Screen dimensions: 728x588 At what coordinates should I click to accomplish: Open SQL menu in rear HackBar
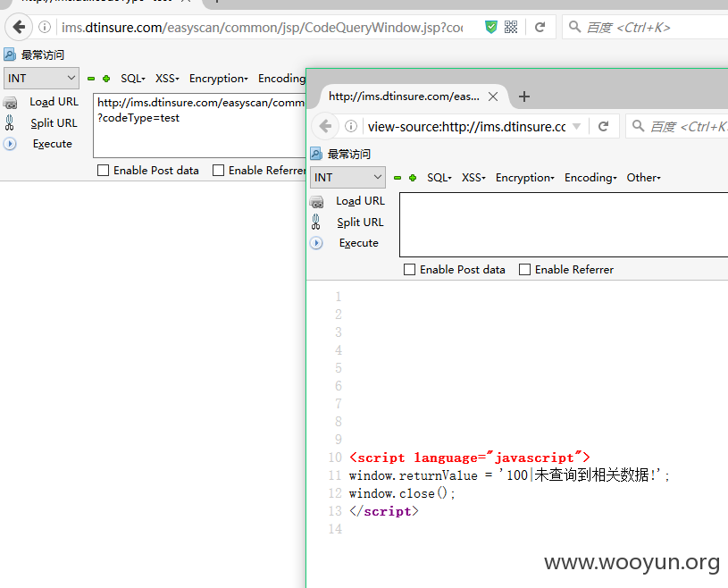[x=133, y=79]
